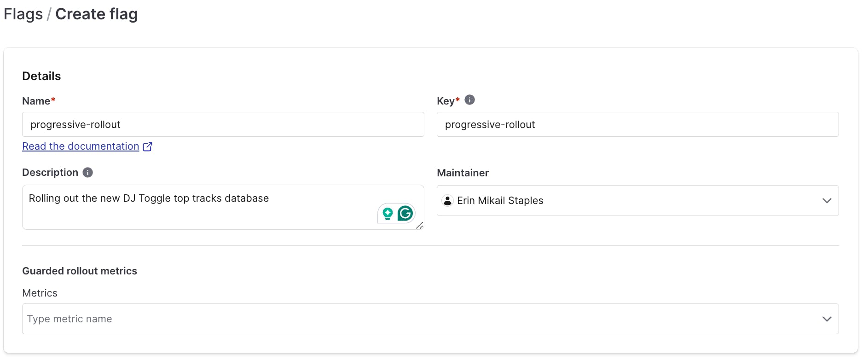The image size is (868, 361).
Task: Open the green Grammarly G icon
Action: 405,213
